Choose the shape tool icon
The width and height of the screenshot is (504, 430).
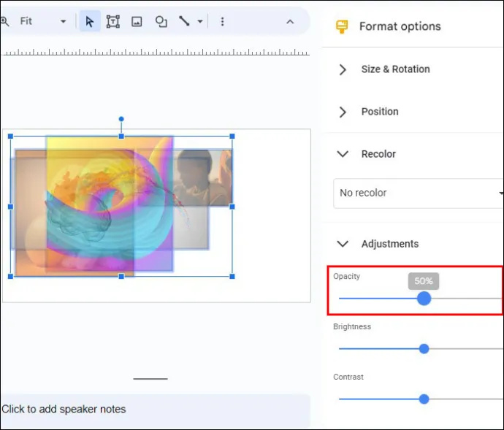(161, 21)
